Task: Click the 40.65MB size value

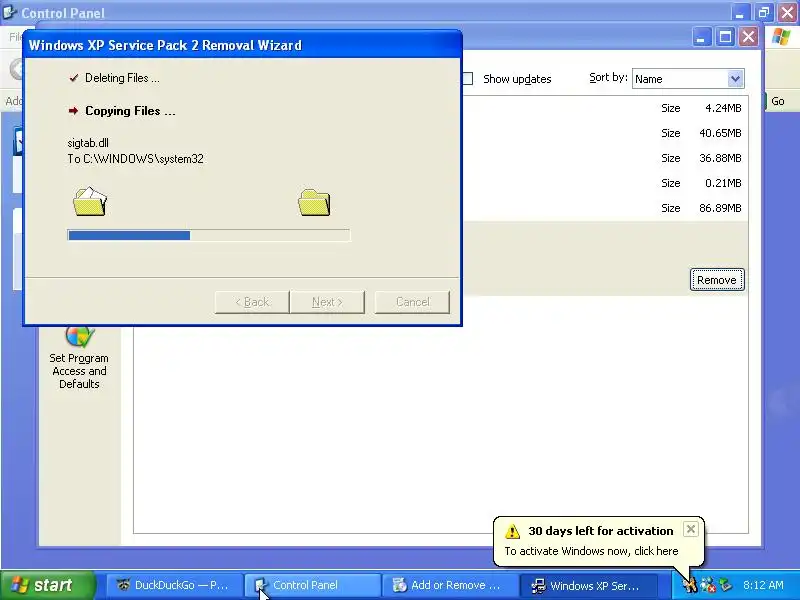Action: 720,133
